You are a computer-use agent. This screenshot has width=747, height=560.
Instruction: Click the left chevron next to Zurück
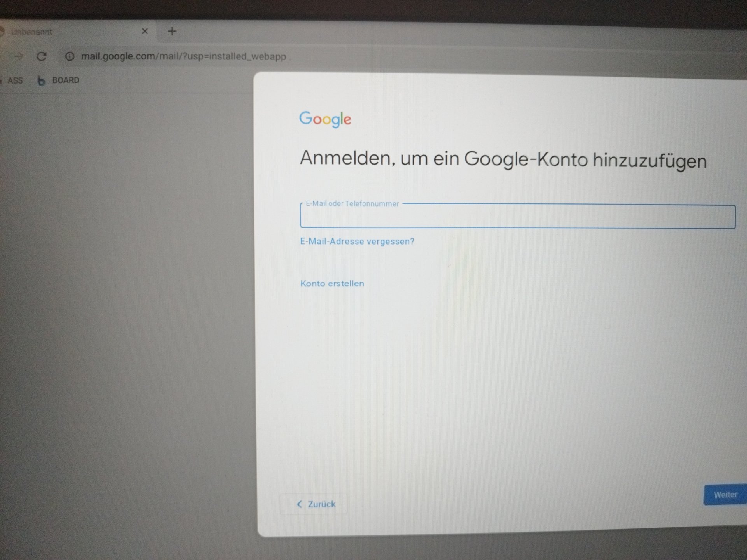pyautogui.click(x=299, y=504)
